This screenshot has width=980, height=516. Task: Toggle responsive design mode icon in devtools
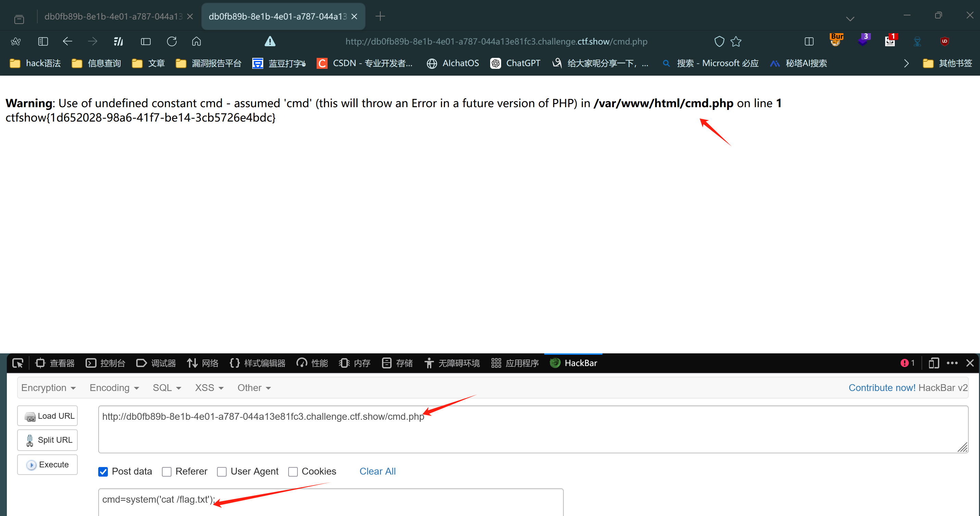933,363
